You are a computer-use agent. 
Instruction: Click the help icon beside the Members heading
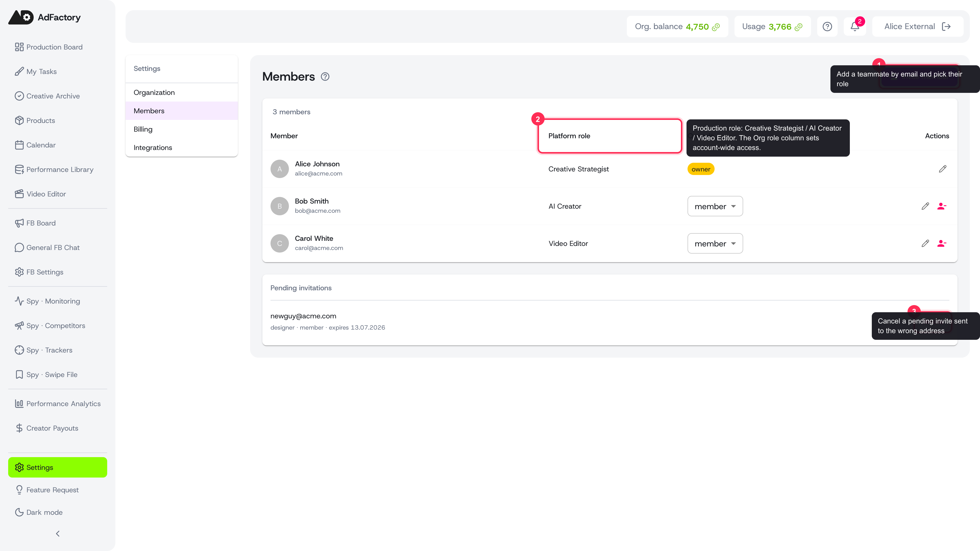(x=325, y=77)
